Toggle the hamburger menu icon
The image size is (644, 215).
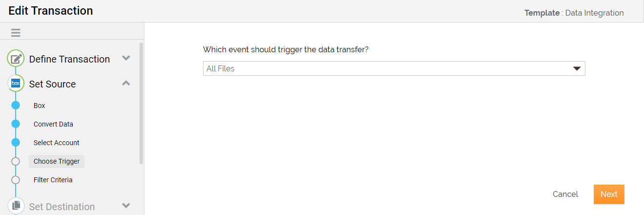(x=16, y=33)
